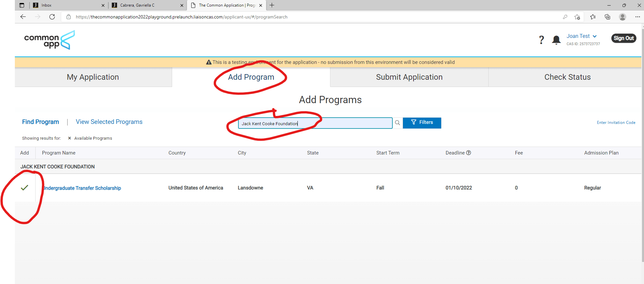Click the Start Term column header

[x=388, y=153]
